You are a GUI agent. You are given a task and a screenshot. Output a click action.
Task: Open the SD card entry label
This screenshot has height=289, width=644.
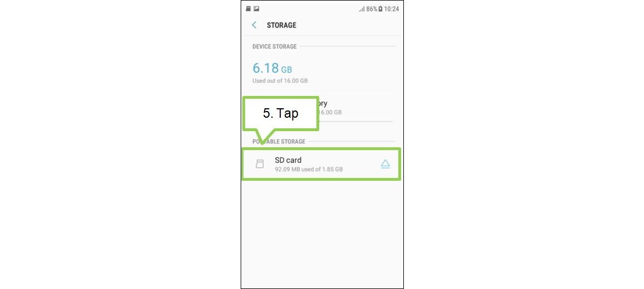point(288,160)
